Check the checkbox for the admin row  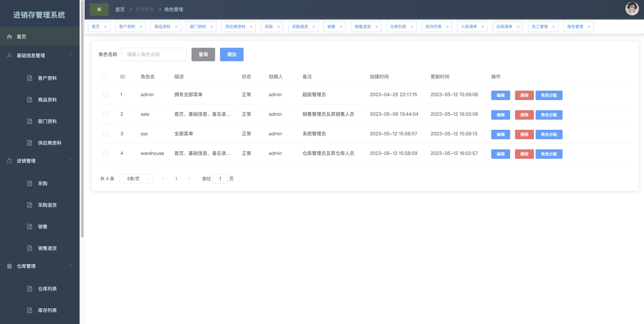point(106,94)
